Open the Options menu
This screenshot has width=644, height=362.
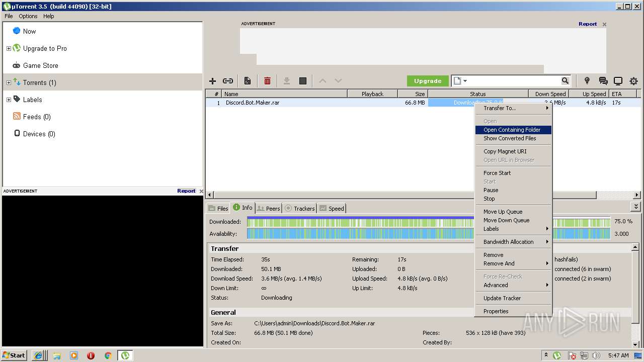click(28, 16)
